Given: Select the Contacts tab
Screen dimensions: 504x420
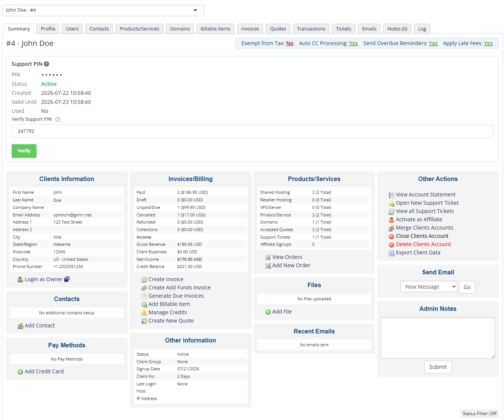Looking at the screenshot, I should coord(99,29).
